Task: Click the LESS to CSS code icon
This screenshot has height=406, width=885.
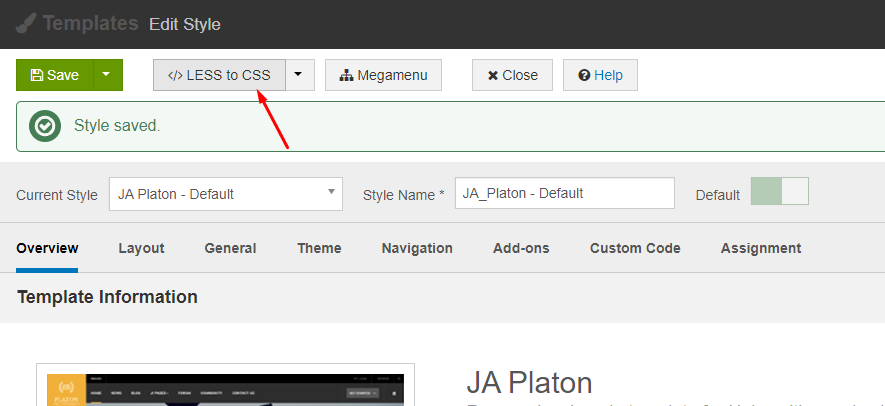Action: (175, 75)
